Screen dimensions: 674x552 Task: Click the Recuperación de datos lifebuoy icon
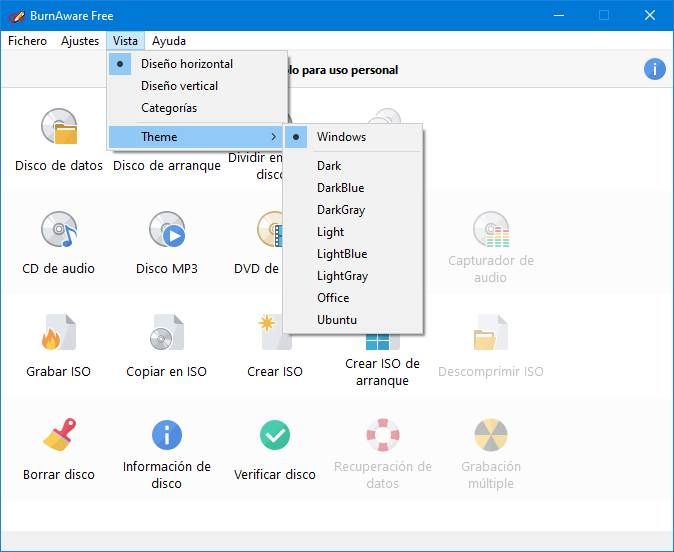tap(383, 435)
